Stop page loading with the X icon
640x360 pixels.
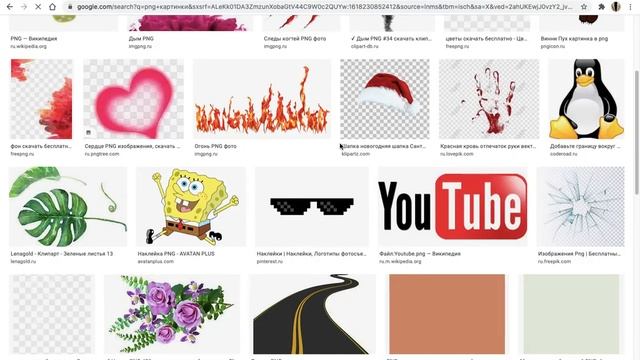(x=38, y=7)
